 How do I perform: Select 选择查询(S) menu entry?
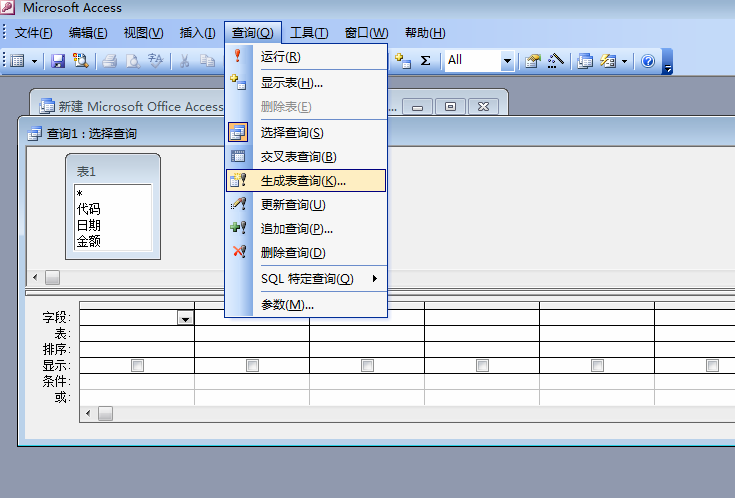click(x=306, y=133)
